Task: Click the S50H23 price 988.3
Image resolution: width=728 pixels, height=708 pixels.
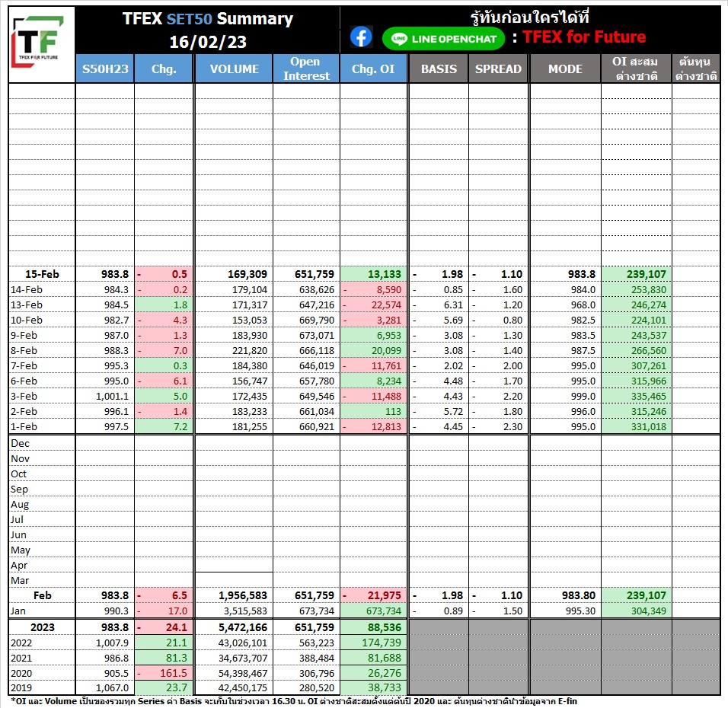Action: tap(116, 350)
